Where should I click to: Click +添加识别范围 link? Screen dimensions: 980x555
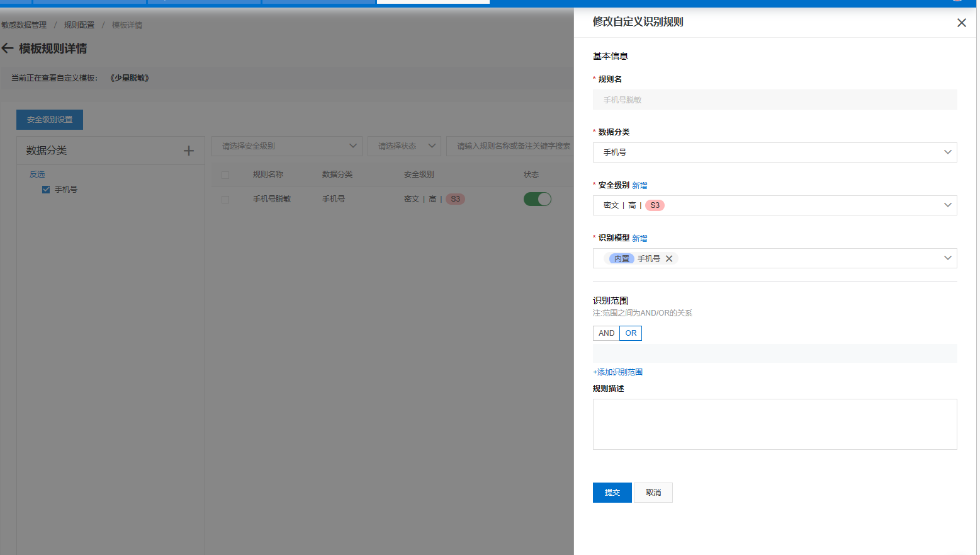617,372
